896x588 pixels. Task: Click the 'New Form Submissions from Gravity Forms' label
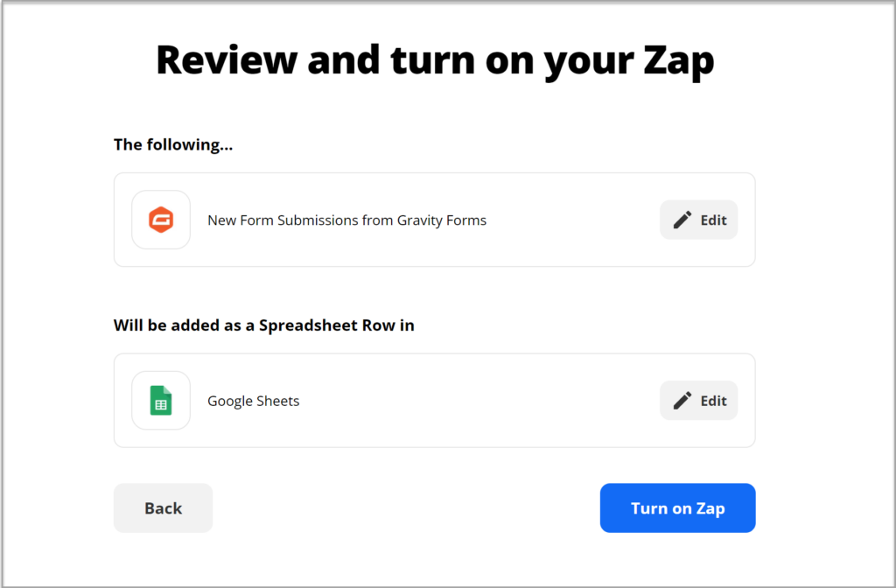coord(346,220)
